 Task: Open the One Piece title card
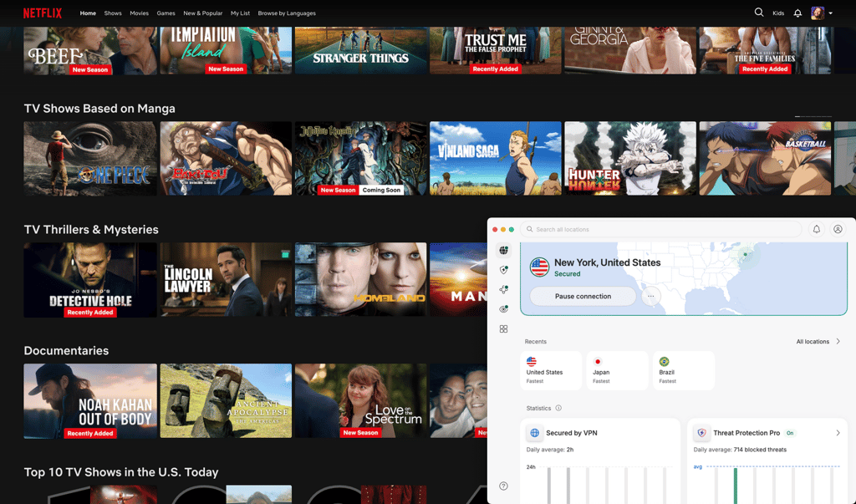[x=90, y=158]
